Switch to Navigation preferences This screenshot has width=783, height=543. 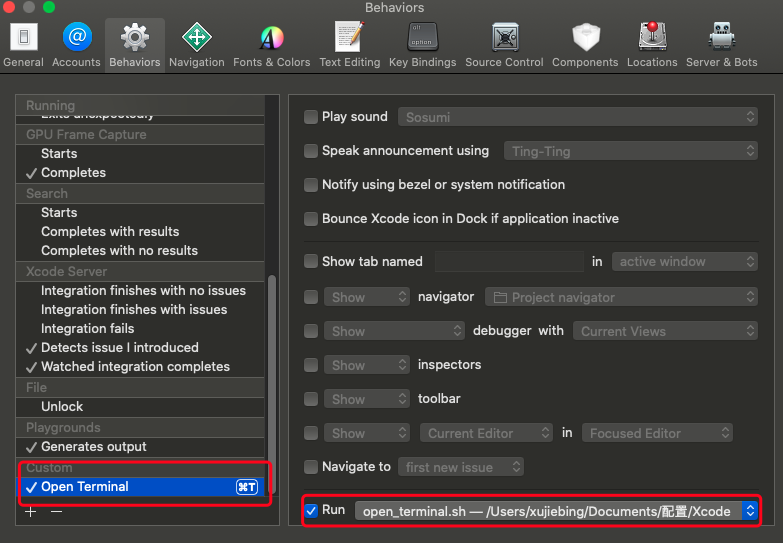(196, 45)
